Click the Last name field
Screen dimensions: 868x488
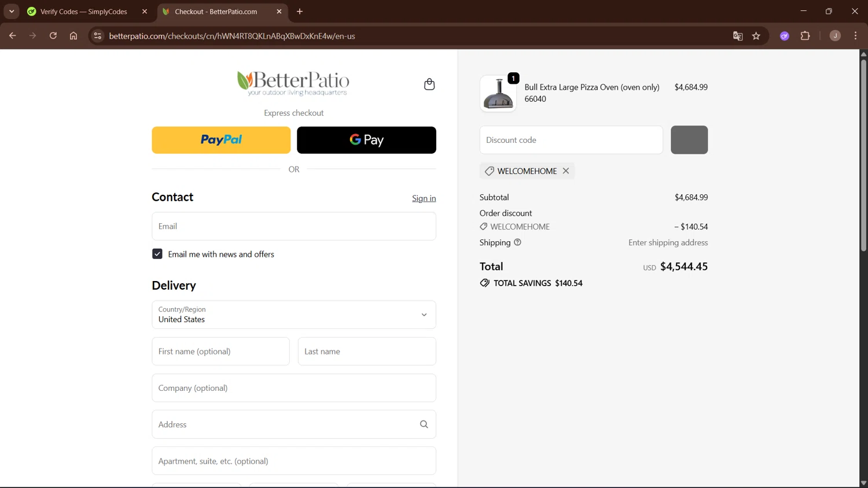(367, 352)
